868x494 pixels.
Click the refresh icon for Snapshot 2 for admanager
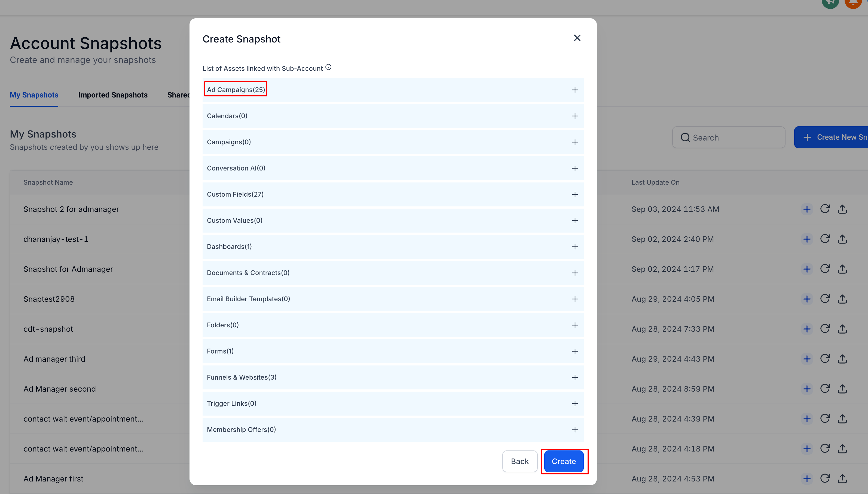pyautogui.click(x=825, y=209)
